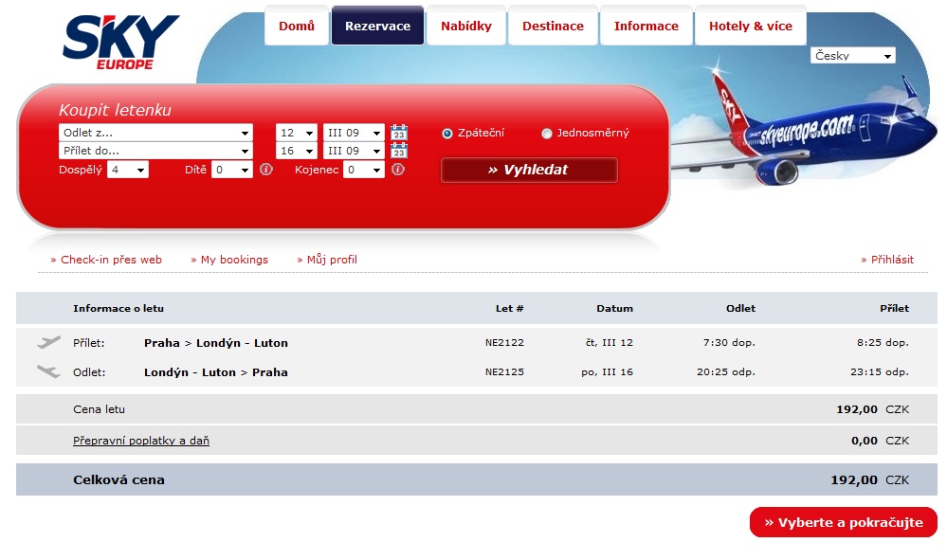Click the 'Celková cena' label
Image resolution: width=947 pixels, height=560 pixels.
pos(118,479)
